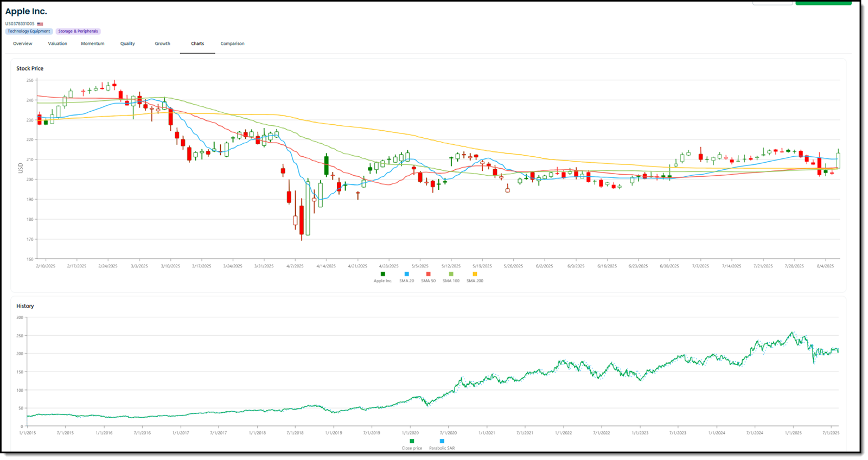Click the Storage & Peripherals tag
The image size is (868, 460).
(x=78, y=31)
